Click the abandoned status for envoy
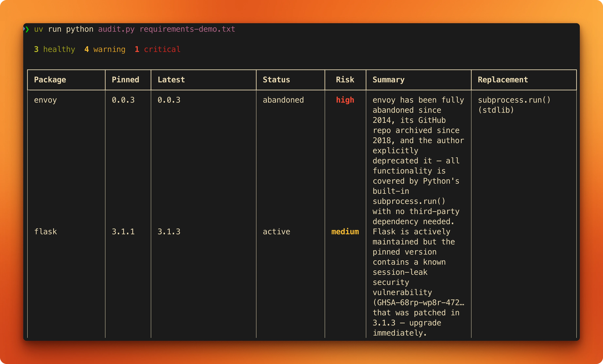Viewport: 603px width, 364px height. tap(283, 100)
